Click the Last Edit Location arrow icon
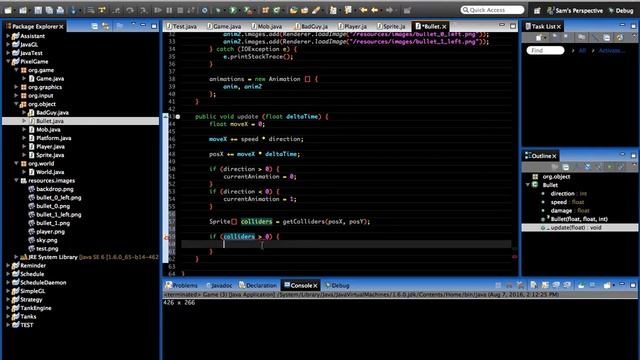The height and width of the screenshot is (360, 640). tap(363, 10)
